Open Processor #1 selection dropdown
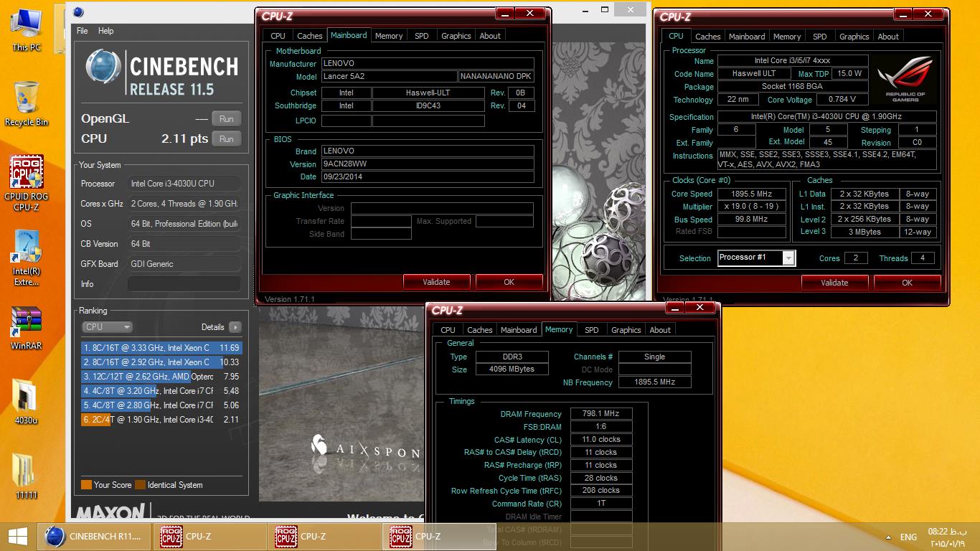Viewport: 980px width, 551px height. pos(757,258)
